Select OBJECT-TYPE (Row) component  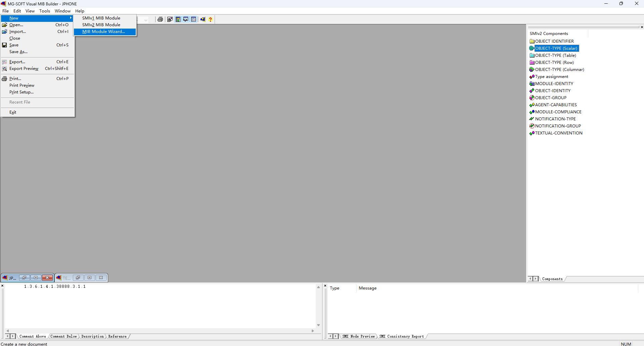click(552, 63)
